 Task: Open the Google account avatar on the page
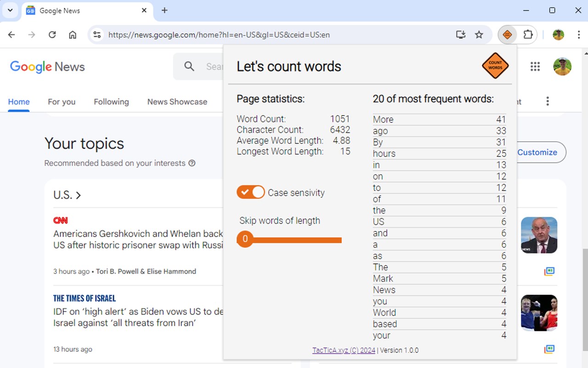coord(562,67)
